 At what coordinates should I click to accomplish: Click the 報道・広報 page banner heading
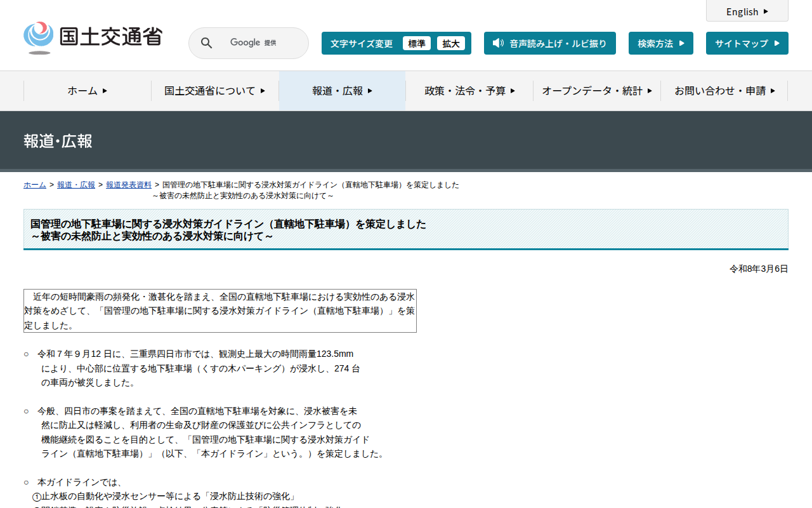pos(58,141)
